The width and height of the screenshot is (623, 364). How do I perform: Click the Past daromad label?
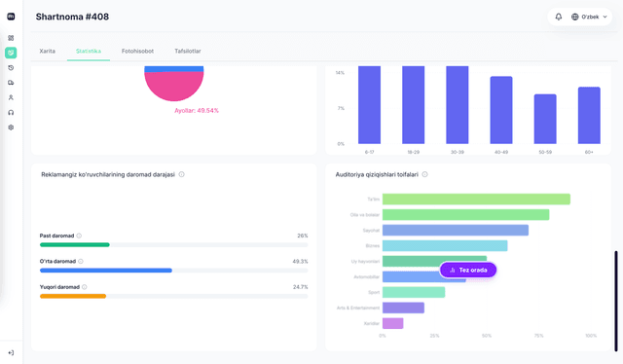click(56, 236)
